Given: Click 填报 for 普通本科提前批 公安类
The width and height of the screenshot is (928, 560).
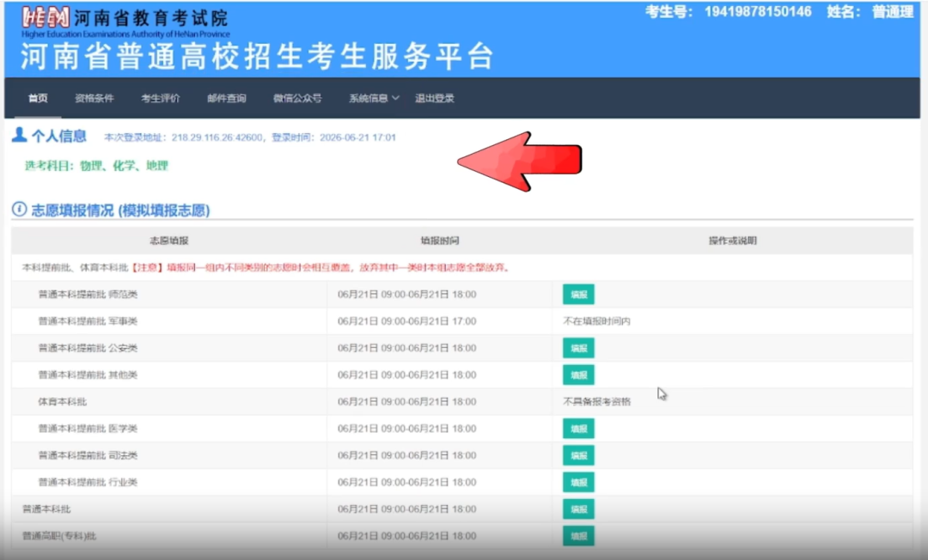Looking at the screenshot, I should coord(578,349).
